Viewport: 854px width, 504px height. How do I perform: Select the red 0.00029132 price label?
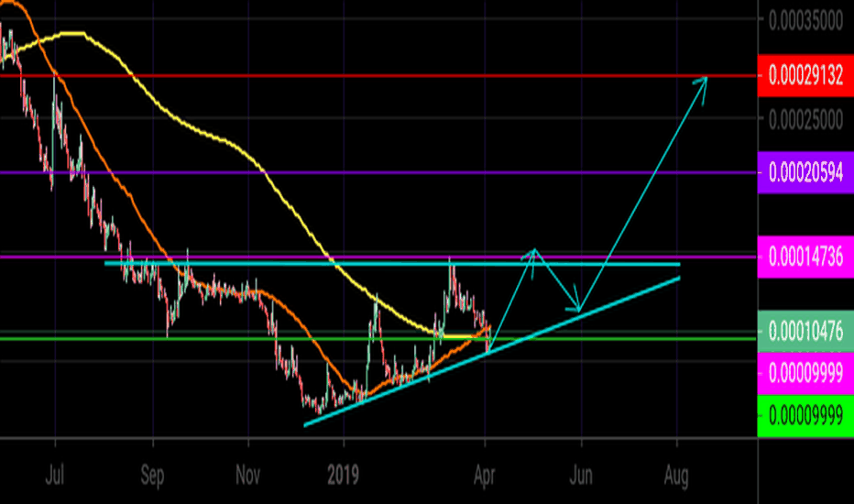(x=805, y=76)
